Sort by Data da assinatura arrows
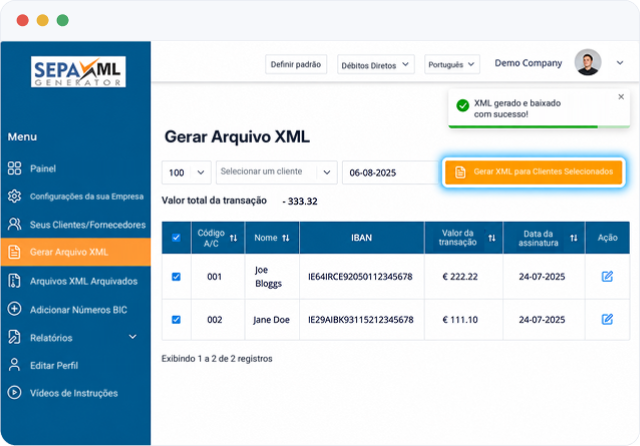The height and width of the screenshot is (446, 640). [573, 238]
